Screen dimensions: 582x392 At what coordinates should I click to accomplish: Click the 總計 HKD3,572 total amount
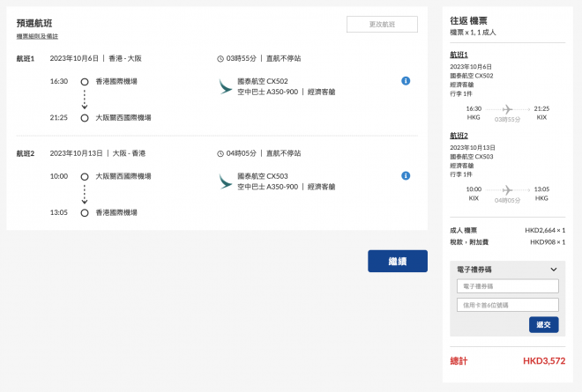[x=543, y=361]
